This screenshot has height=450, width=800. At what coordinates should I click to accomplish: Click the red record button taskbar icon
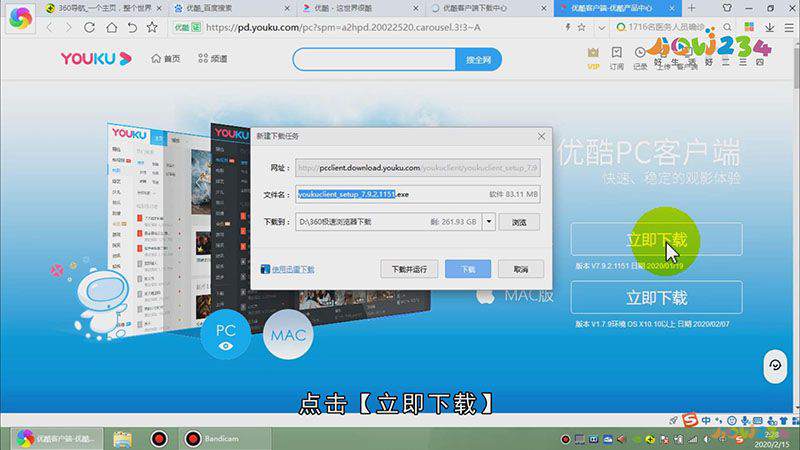click(x=159, y=439)
